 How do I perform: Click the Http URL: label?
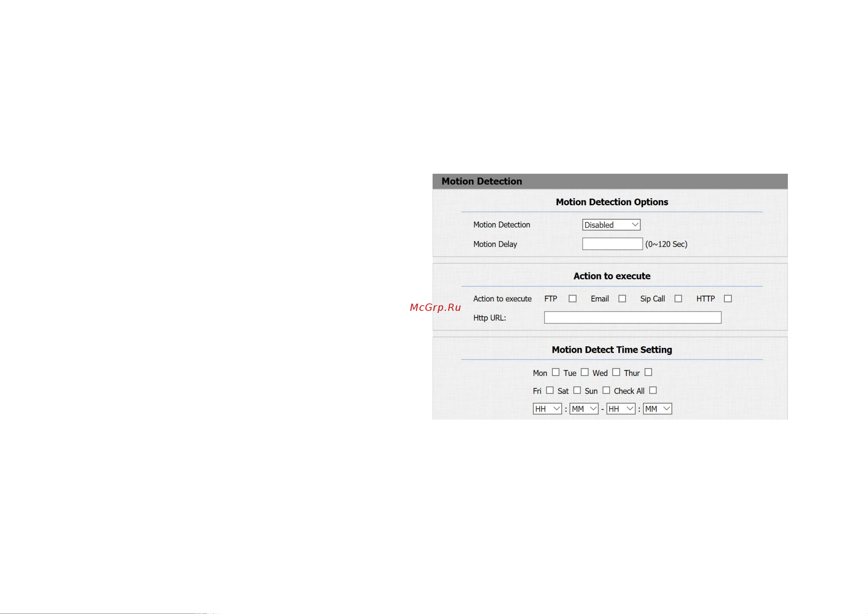click(x=490, y=318)
